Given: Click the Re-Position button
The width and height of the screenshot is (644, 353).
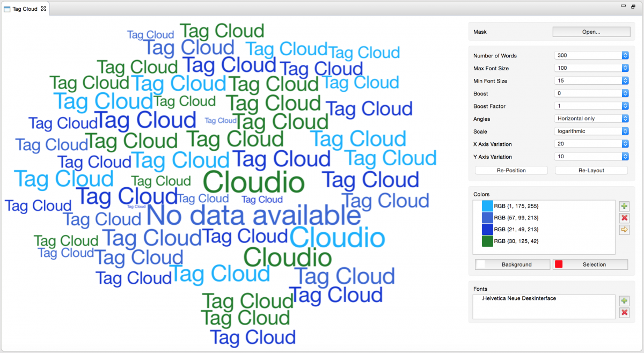Looking at the screenshot, I should [x=510, y=170].
